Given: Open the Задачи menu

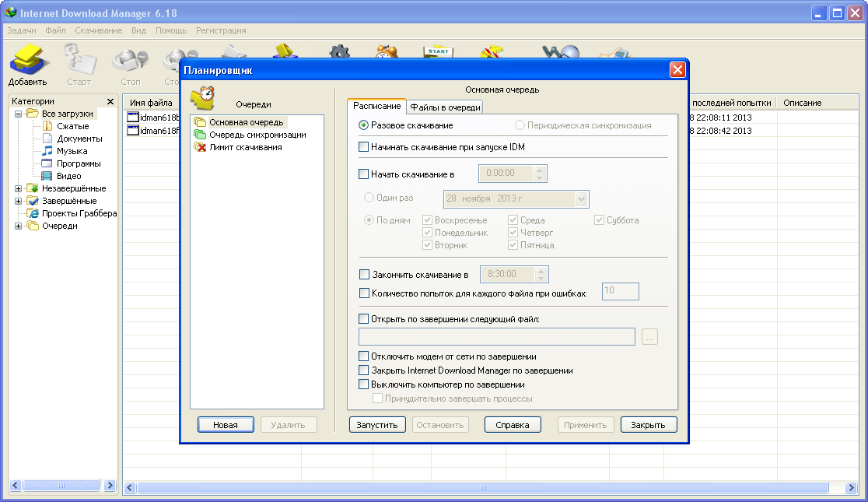Looking at the screenshot, I should click(22, 30).
